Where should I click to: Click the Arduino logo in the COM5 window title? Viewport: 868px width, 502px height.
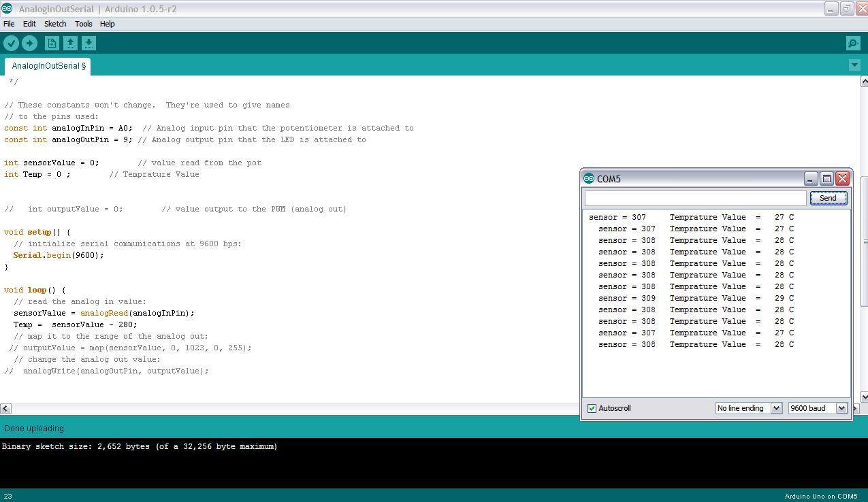[589, 179]
